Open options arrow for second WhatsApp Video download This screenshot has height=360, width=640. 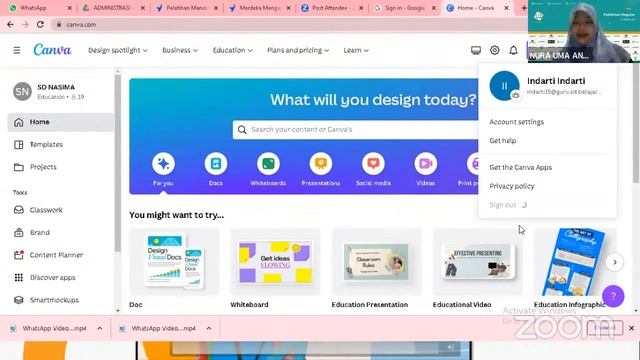point(209,328)
